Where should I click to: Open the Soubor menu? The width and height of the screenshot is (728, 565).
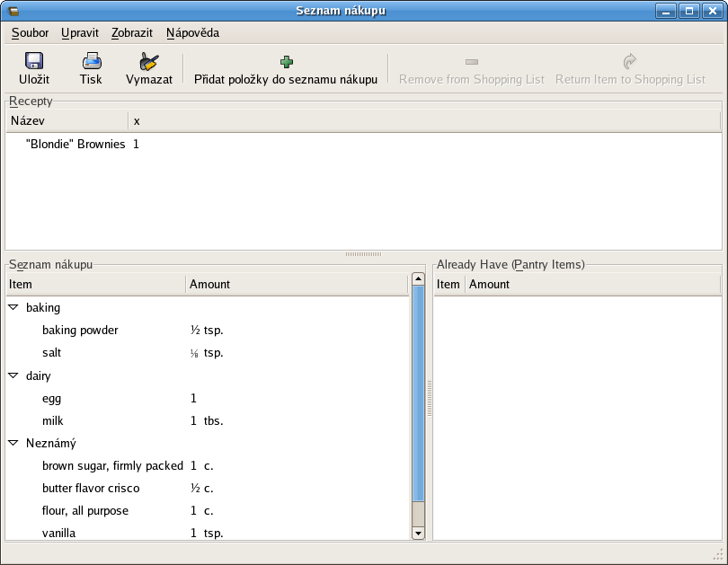[x=30, y=33]
